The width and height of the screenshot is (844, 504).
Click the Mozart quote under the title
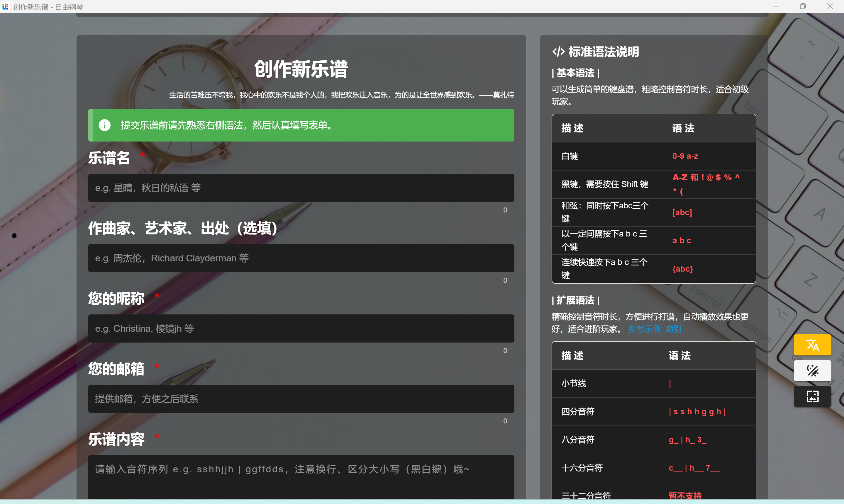(342, 95)
